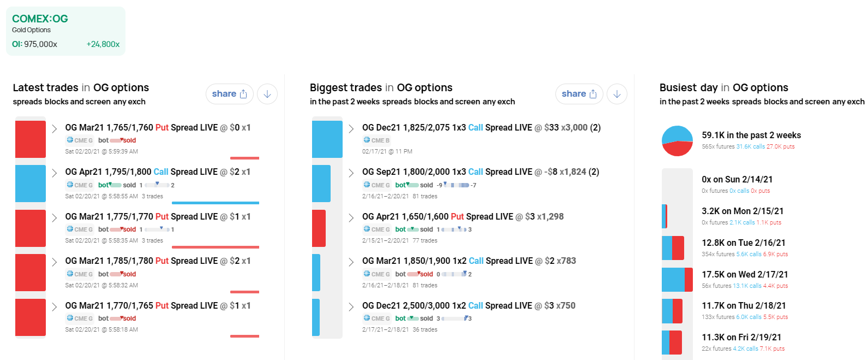Expand the OG Mar21 1,765/1,760 Put Spread trade
The image size is (868, 360).
(x=55, y=129)
